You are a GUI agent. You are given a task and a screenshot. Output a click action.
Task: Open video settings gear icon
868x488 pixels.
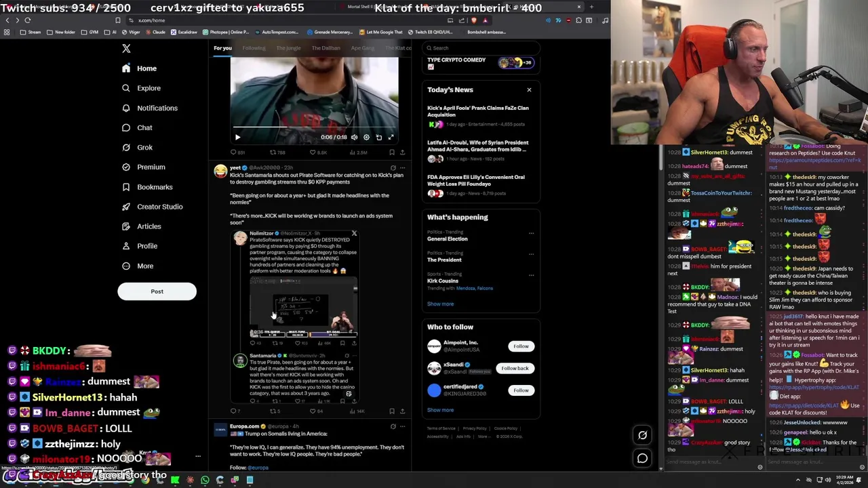366,138
